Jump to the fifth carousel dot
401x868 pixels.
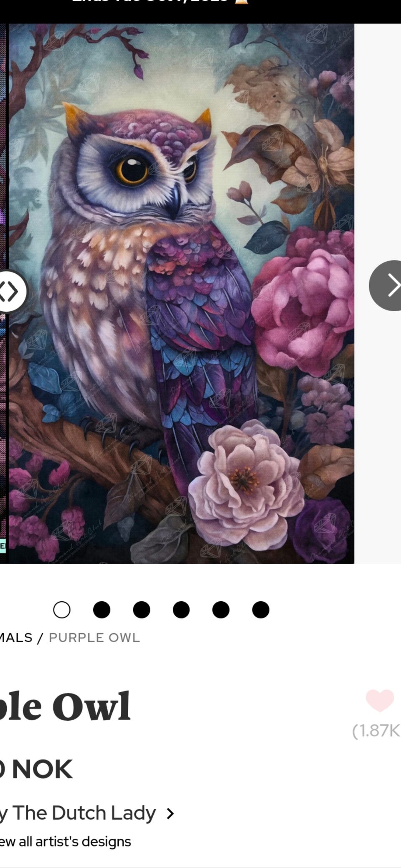pyautogui.click(x=221, y=610)
